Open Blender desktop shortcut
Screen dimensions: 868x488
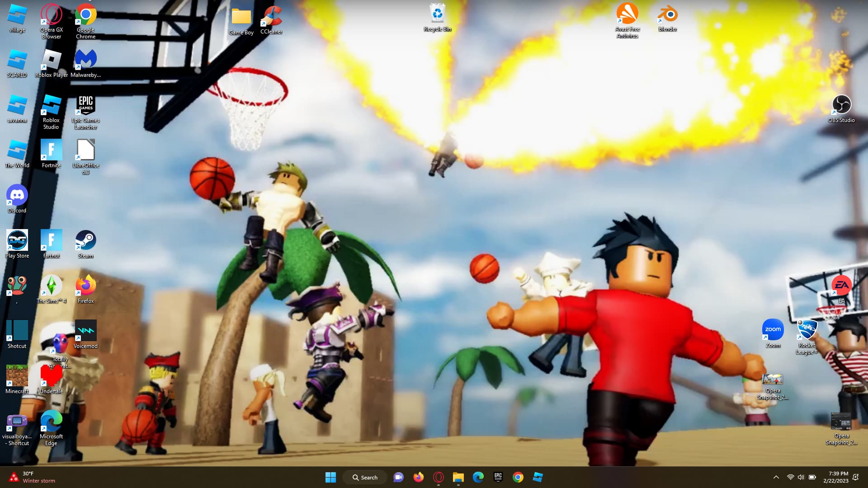668,18
